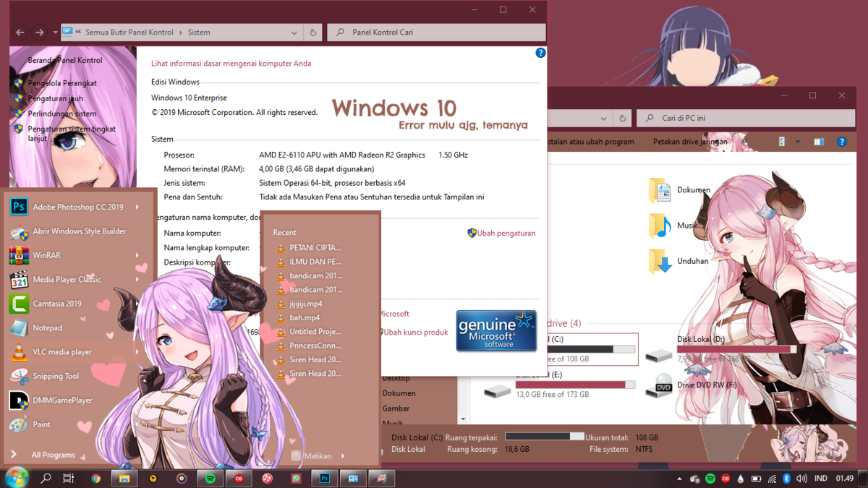Launch WinRAR from the start menu
Screen dimensions: 868x488
pyautogui.click(x=46, y=255)
